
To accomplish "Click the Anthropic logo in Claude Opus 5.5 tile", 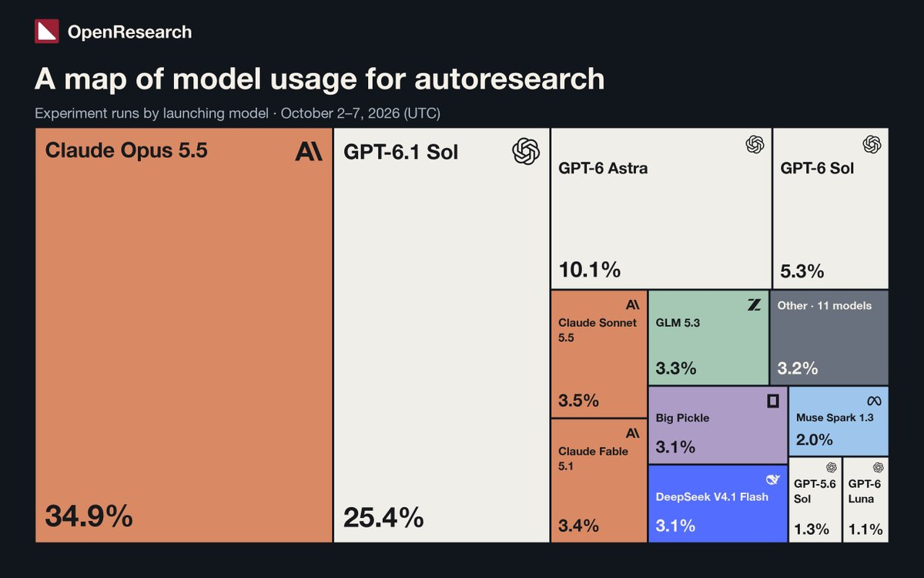I will [x=309, y=152].
